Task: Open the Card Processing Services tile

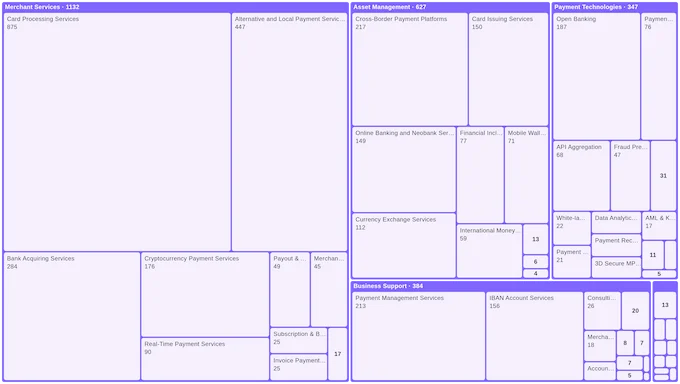Action: tap(117, 131)
